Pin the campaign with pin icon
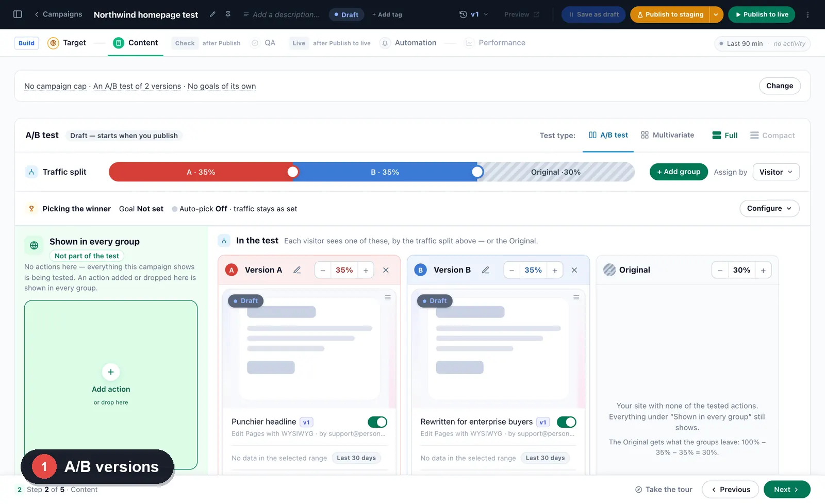The height and width of the screenshot is (504, 825). 228,14
